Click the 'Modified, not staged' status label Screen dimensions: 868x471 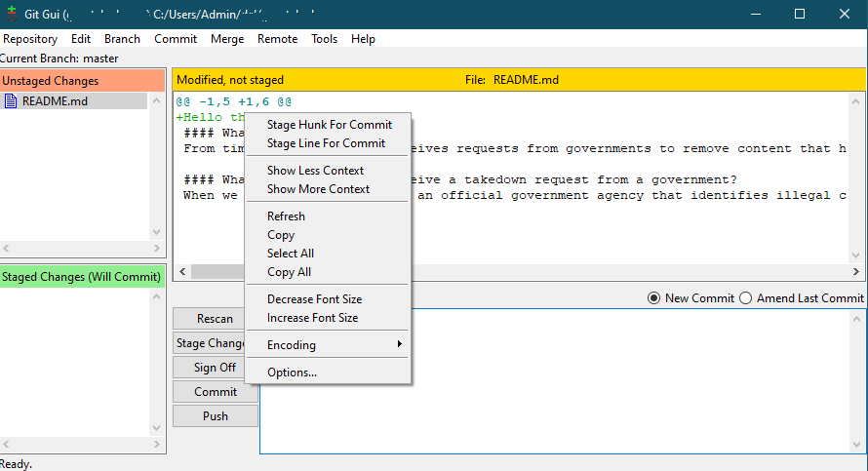(x=230, y=80)
